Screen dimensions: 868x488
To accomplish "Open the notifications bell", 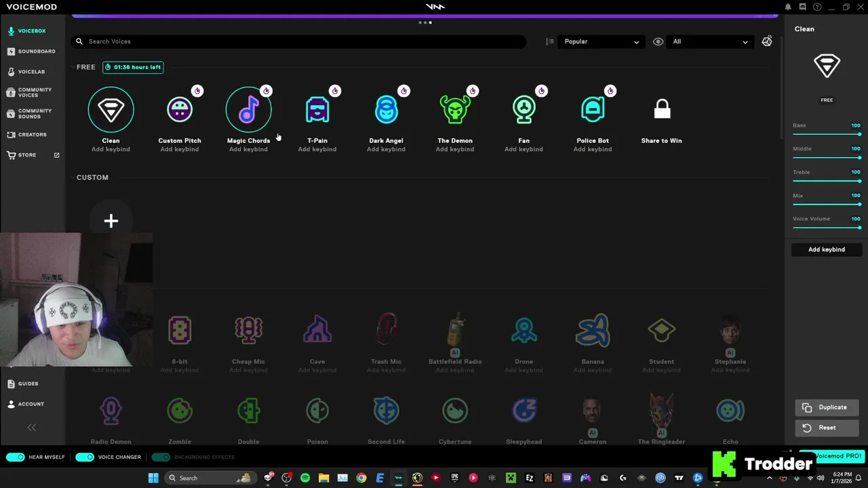I will pyautogui.click(x=788, y=7).
